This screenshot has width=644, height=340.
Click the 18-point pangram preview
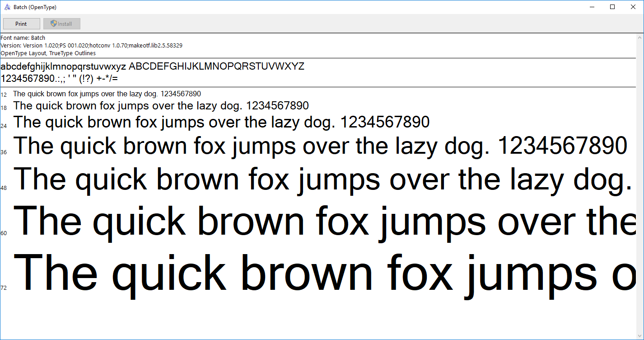(x=161, y=105)
